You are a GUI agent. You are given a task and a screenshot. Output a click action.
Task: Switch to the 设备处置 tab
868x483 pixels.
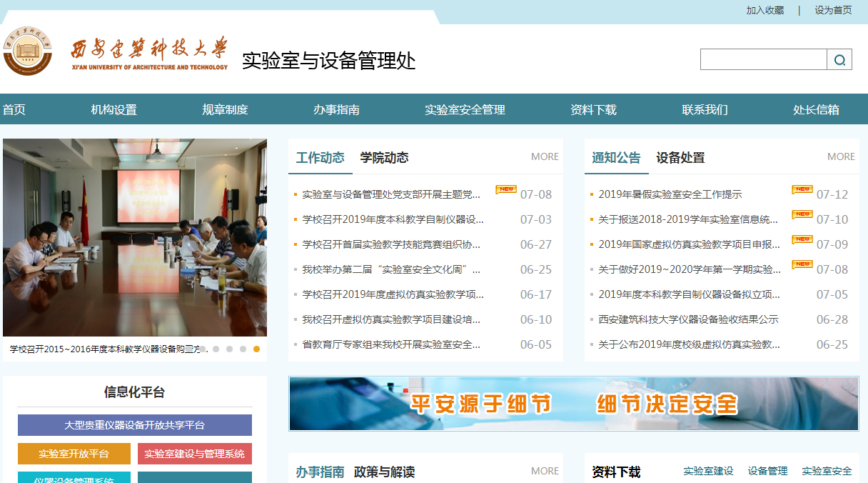tap(680, 158)
